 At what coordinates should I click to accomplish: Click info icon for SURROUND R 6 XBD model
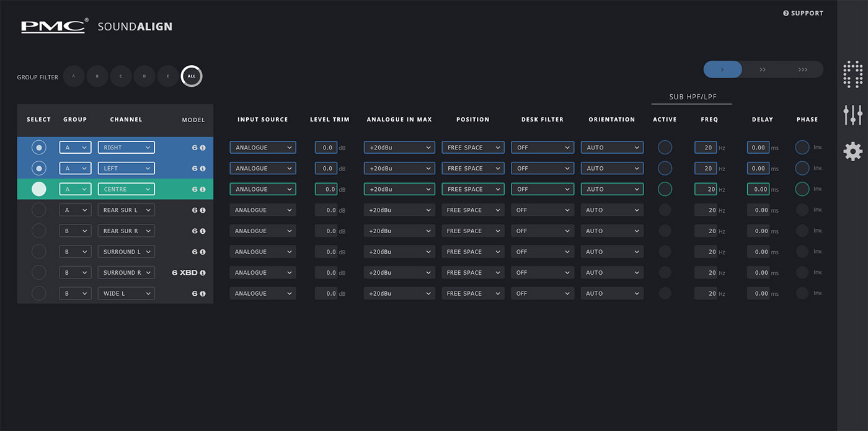[x=203, y=273]
